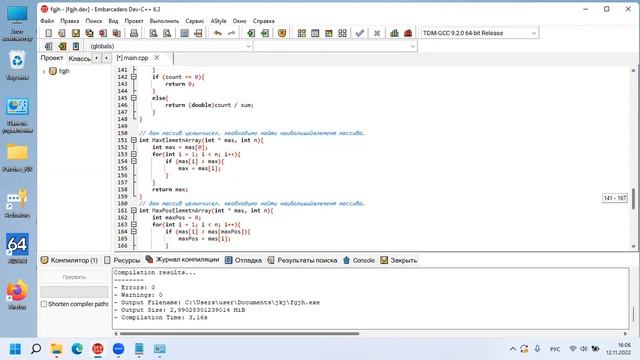Open the Выполнить menu
This screenshot has width=640, height=360.
(164, 21)
